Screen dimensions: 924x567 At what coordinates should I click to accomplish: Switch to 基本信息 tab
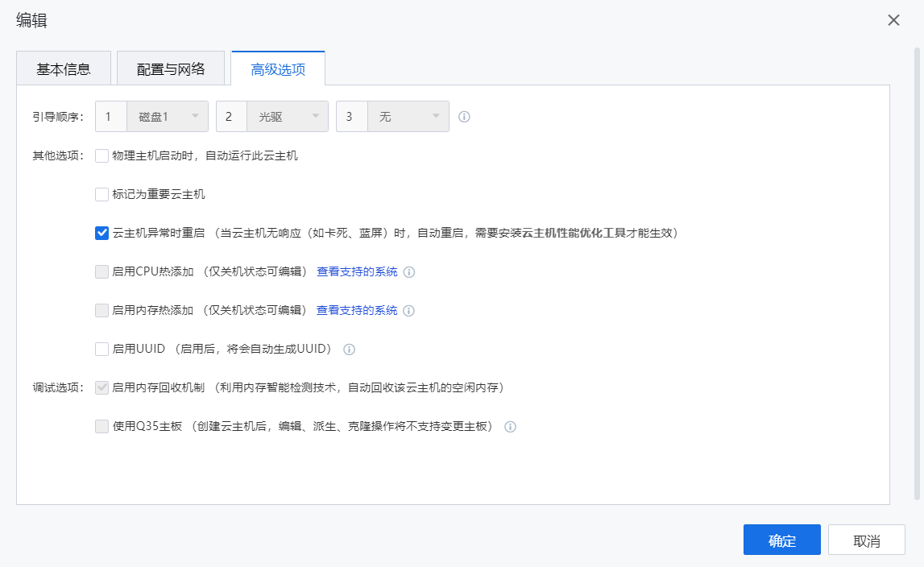coord(63,68)
